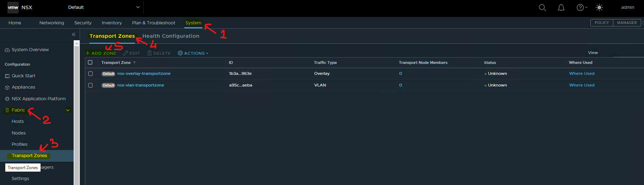The image size is (644, 185).
Task: Click Unknown status of vlan zone
Action: 497,85
